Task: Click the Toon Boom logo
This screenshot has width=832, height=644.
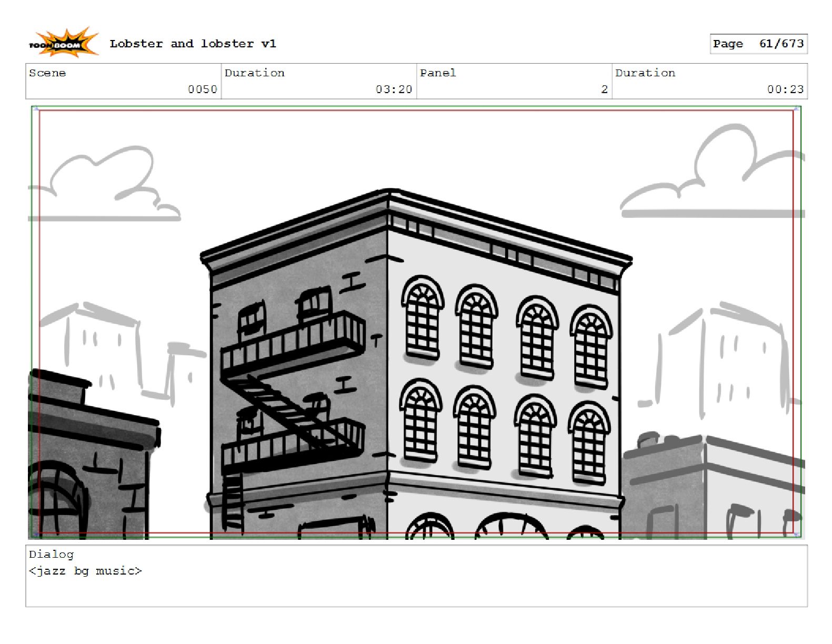Action: click(63, 43)
